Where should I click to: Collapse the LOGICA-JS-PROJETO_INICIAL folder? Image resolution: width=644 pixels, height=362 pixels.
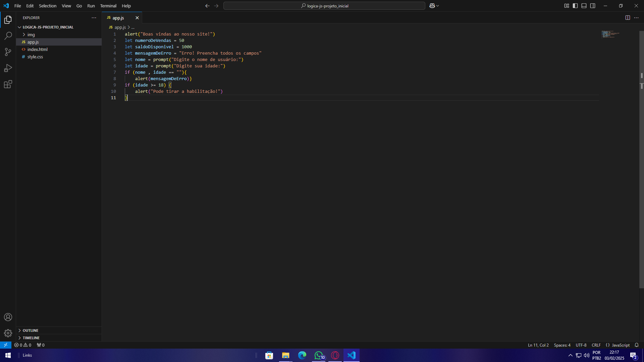[48, 27]
